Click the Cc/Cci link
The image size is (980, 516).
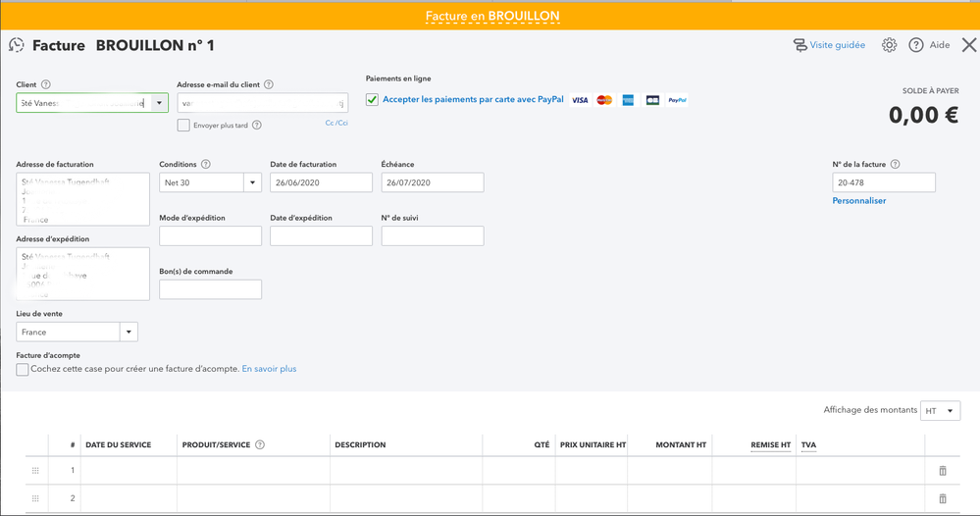[336, 123]
